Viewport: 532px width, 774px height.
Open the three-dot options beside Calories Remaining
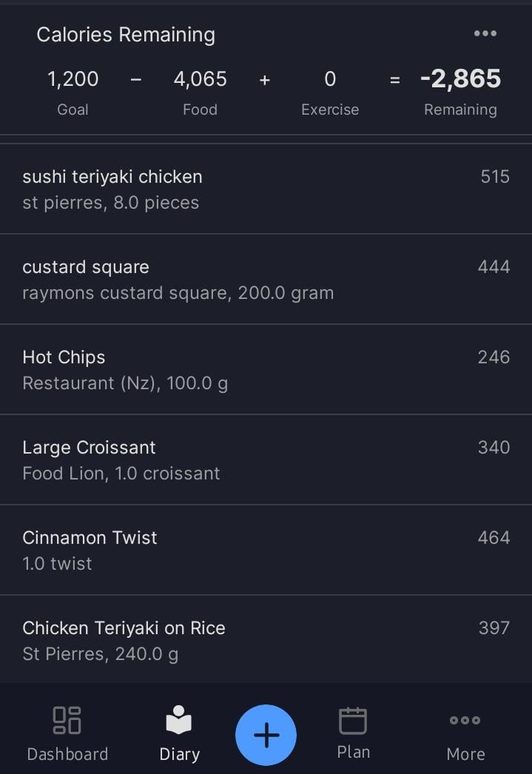coord(485,33)
